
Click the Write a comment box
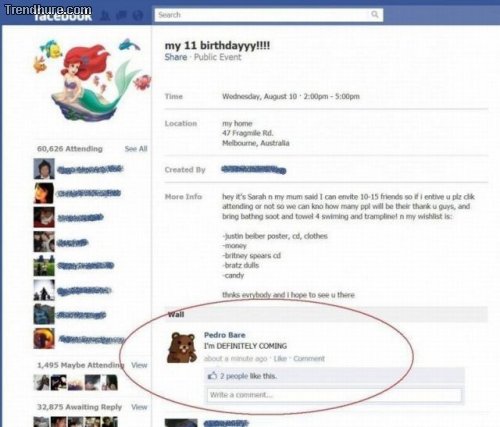pos(334,395)
